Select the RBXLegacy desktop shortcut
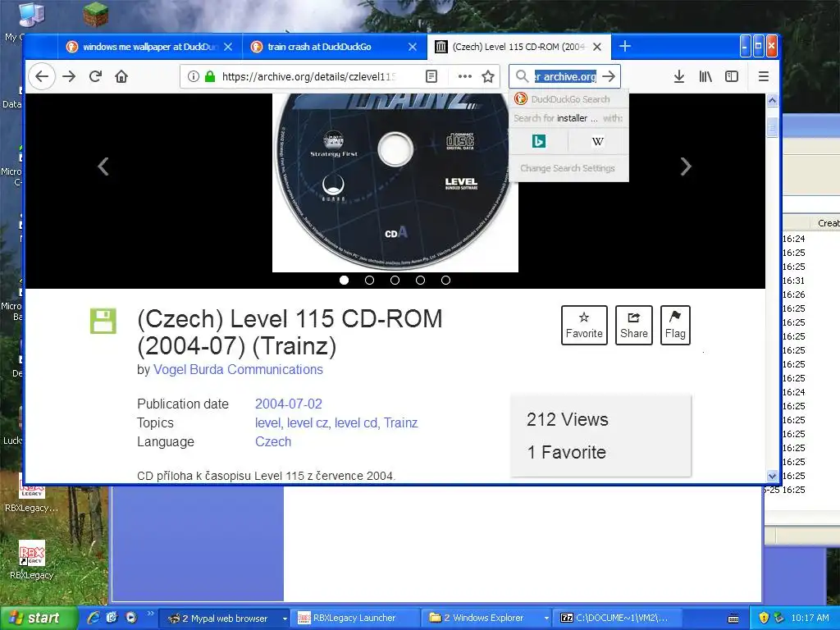This screenshot has width=840, height=630. (32, 560)
